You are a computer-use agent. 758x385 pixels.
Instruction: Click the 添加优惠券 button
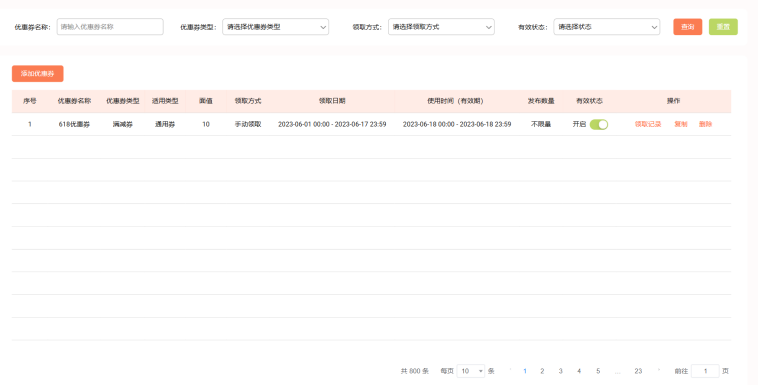point(38,74)
